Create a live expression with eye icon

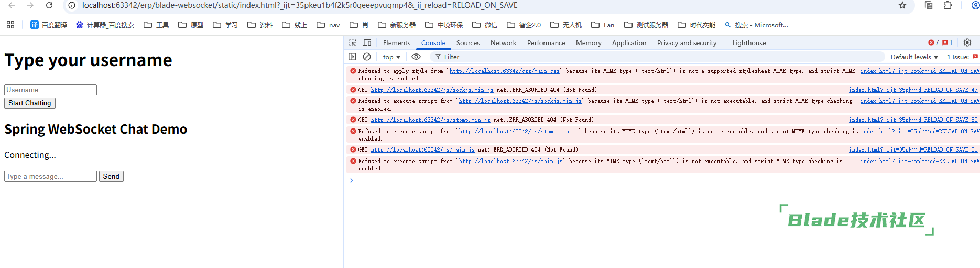[x=416, y=57]
